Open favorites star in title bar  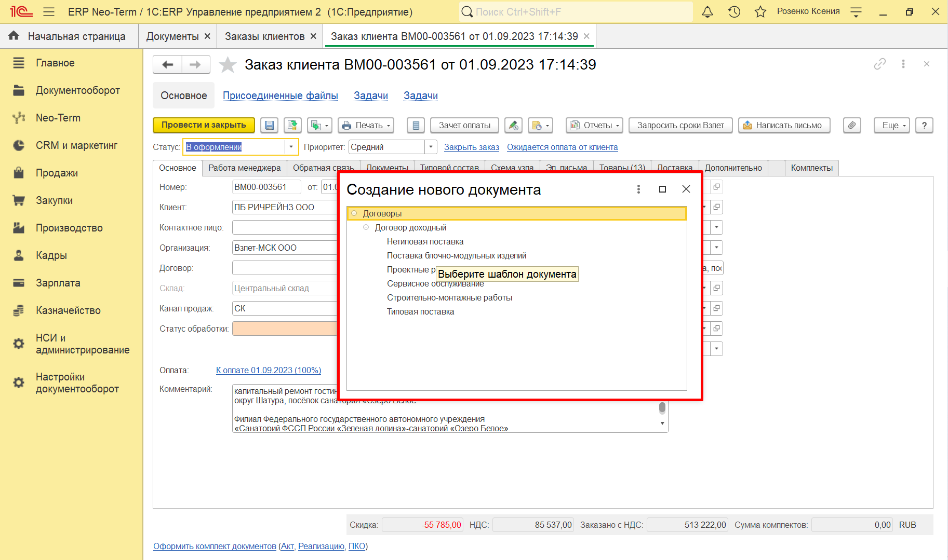coord(760,12)
